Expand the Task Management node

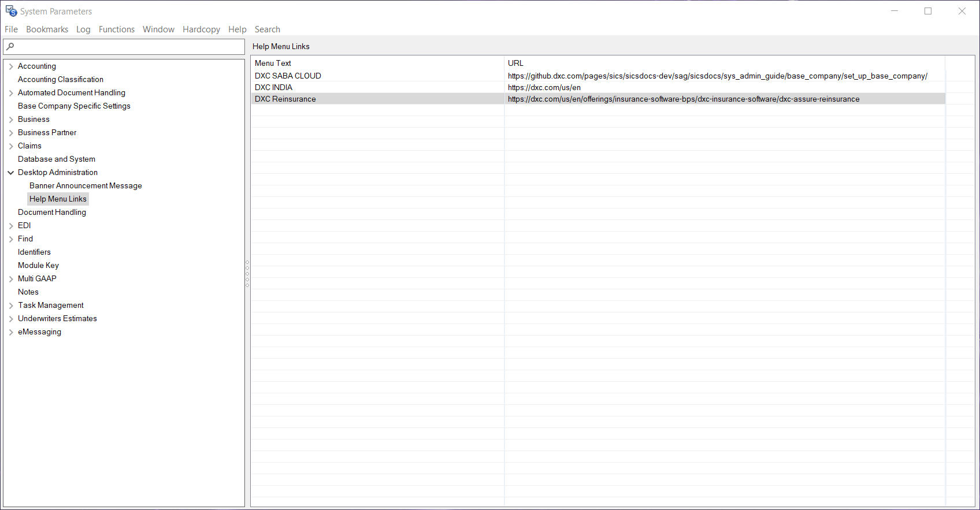click(x=11, y=306)
